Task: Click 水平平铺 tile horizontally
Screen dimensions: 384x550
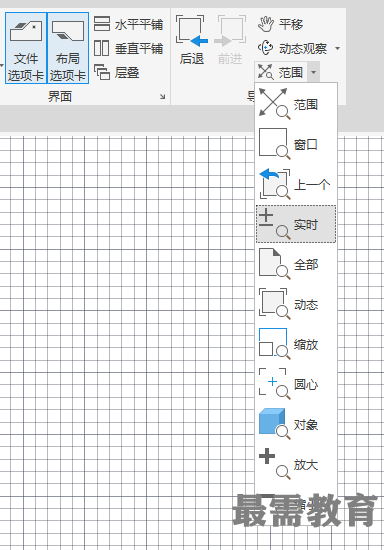Action: 129,25
